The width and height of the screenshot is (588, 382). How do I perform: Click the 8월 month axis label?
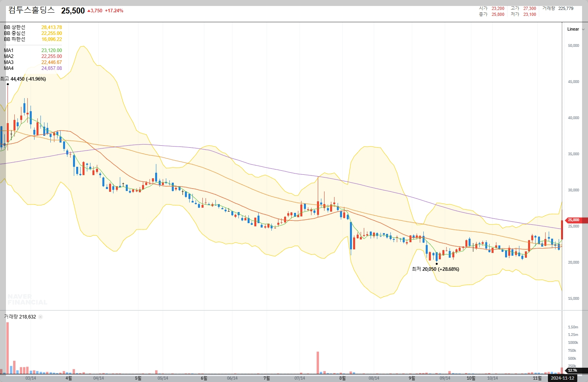[x=342, y=378]
